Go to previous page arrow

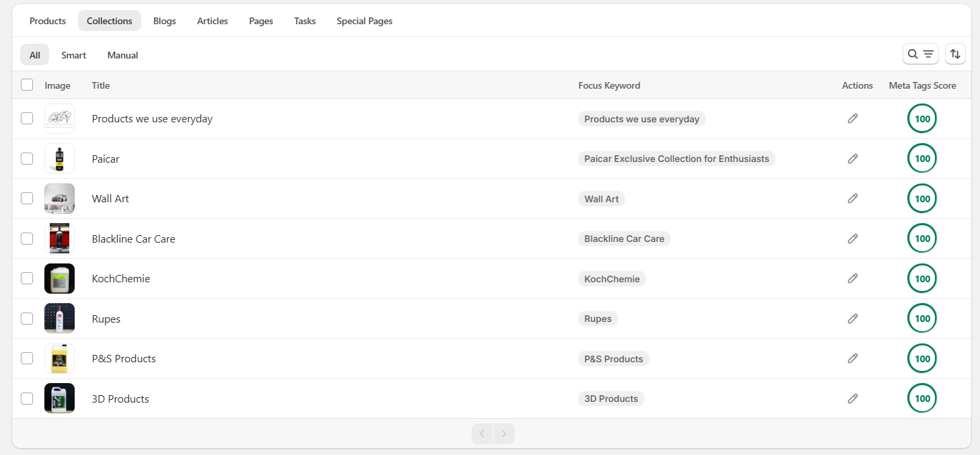[482, 433]
